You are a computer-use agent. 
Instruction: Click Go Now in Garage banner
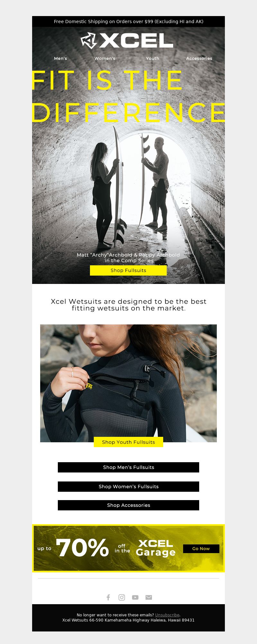(201, 549)
